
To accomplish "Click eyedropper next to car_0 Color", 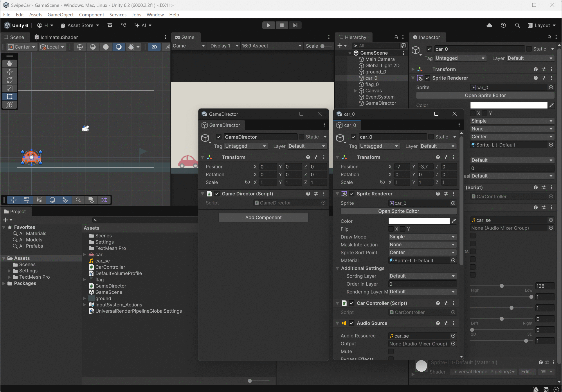I will (454, 221).
